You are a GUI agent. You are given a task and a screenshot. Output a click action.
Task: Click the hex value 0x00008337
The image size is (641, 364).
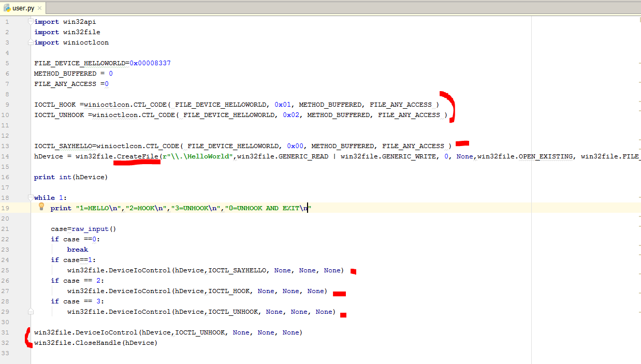tap(150, 63)
